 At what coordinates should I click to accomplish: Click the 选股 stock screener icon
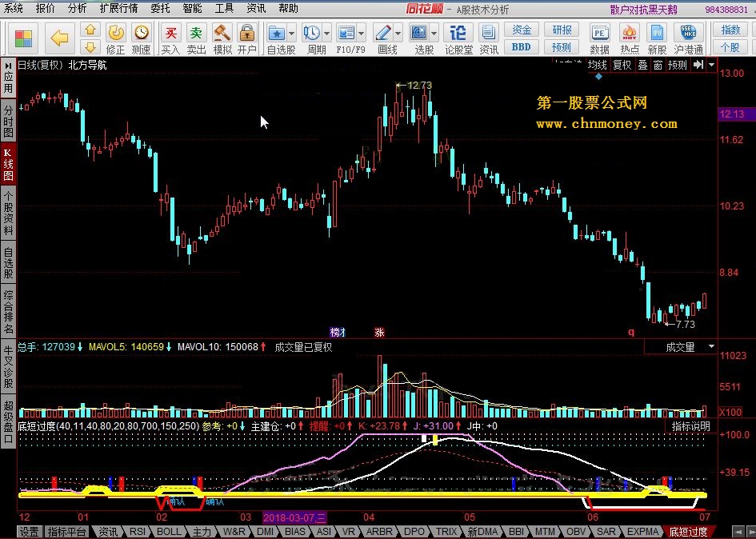point(418,34)
